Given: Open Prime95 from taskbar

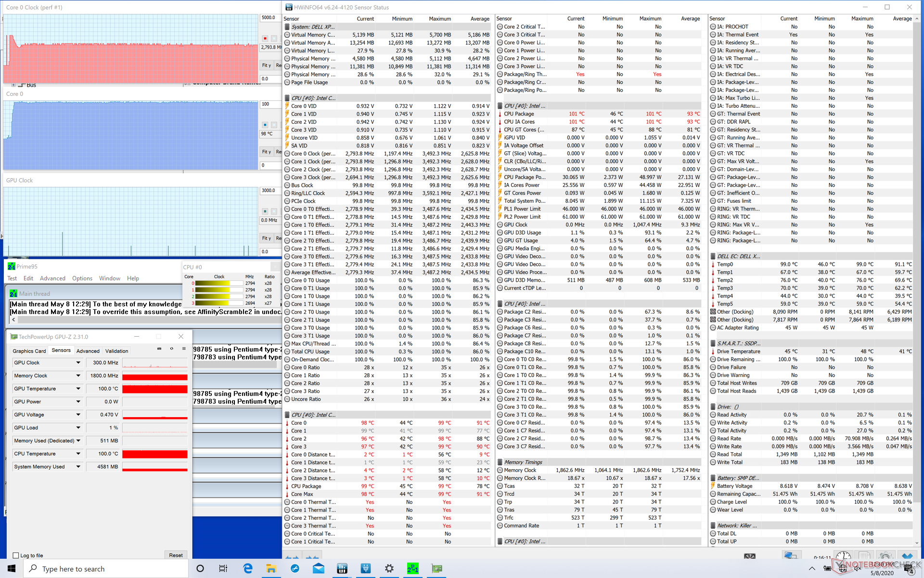Looking at the screenshot, I should (x=412, y=568).
